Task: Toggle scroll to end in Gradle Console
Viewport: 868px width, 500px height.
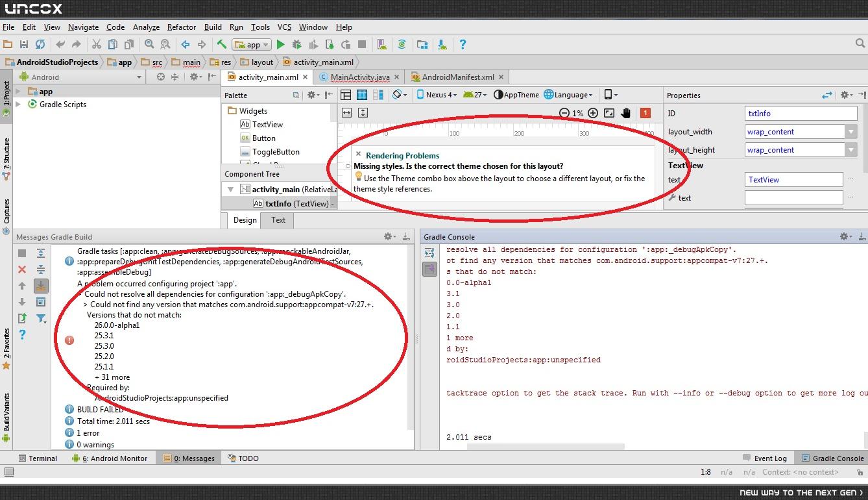Action: point(429,269)
